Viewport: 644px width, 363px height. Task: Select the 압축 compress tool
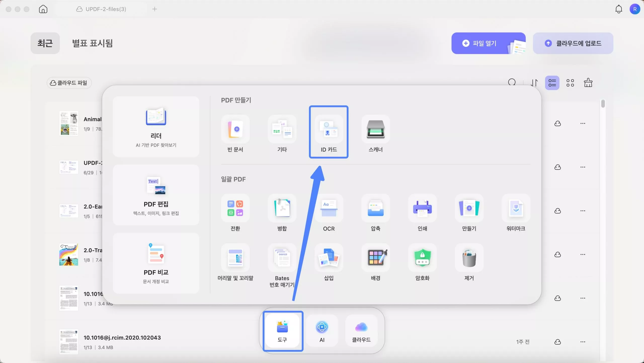375,208
